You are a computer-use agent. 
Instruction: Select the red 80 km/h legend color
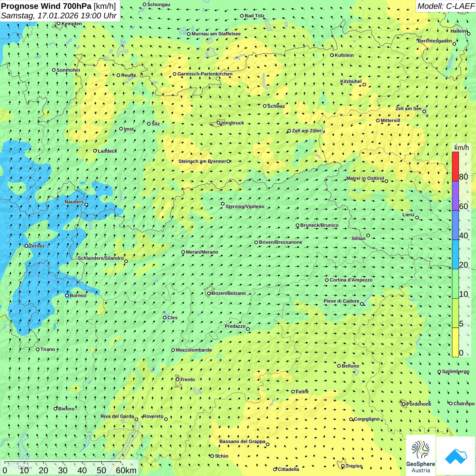[455, 166]
